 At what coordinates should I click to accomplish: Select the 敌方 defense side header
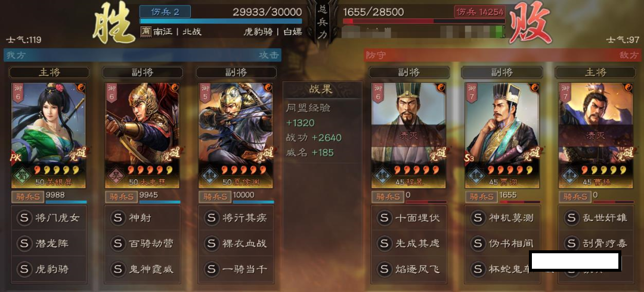(502, 55)
